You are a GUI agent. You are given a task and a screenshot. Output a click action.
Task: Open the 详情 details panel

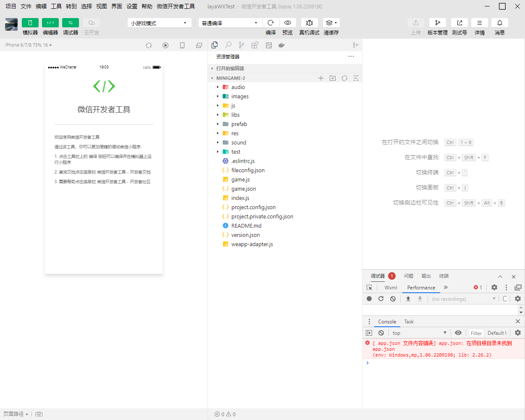click(x=480, y=23)
